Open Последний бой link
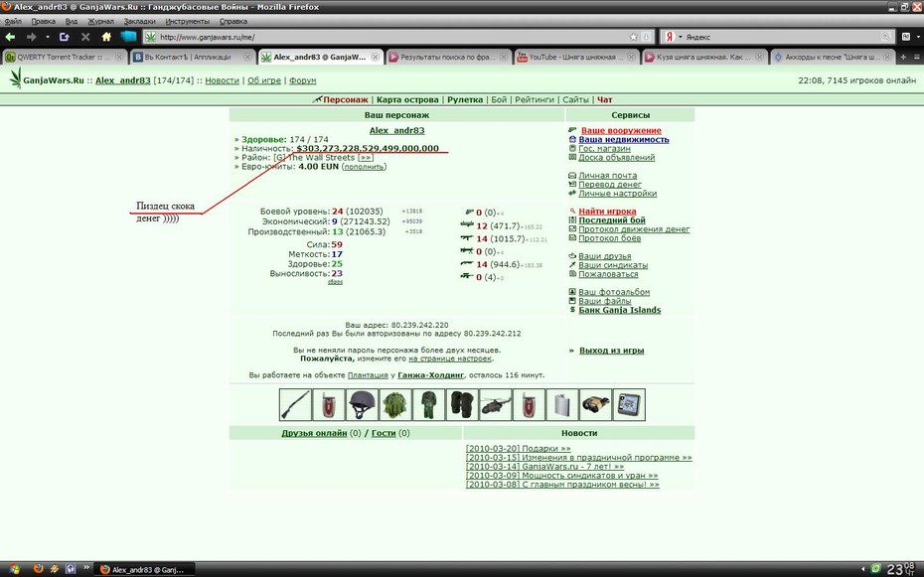This screenshot has height=577, width=924. coord(612,220)
